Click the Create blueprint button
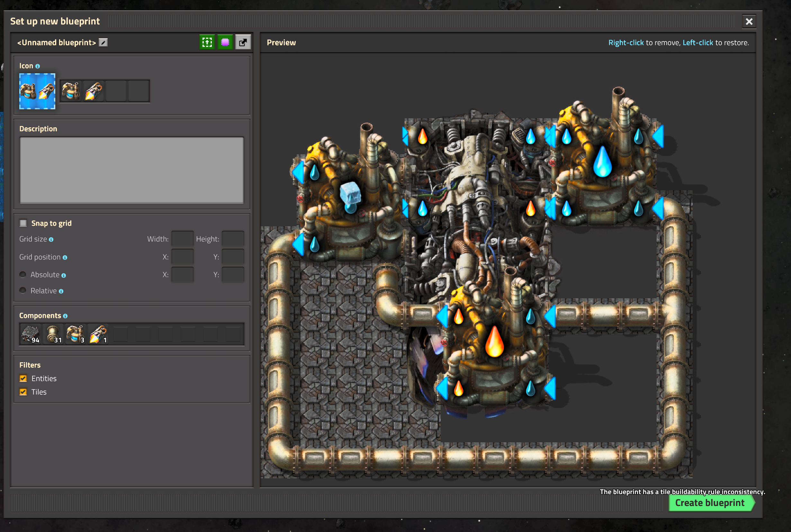 tap(711, 503)
